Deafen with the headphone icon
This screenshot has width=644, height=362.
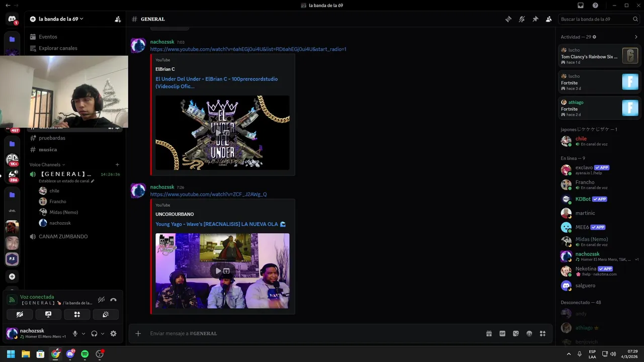(x=94, y=333)
